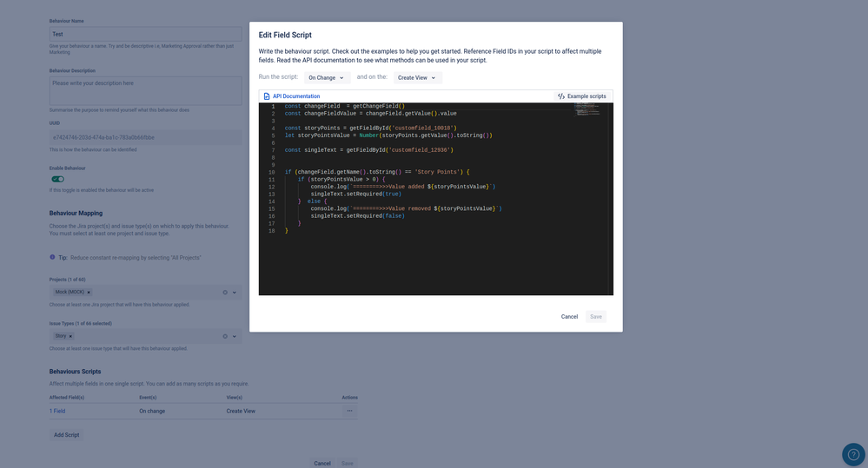Screen dimensions: 868x468
Task: Click the code editor minimap
Action: [587, 110]
